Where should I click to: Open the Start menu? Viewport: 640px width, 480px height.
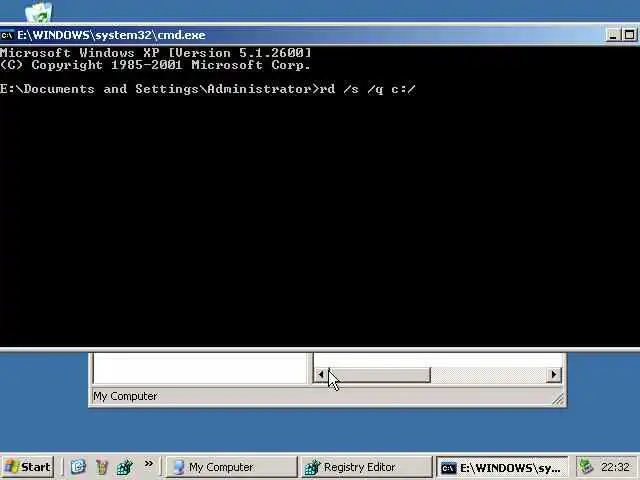(28, 467)
